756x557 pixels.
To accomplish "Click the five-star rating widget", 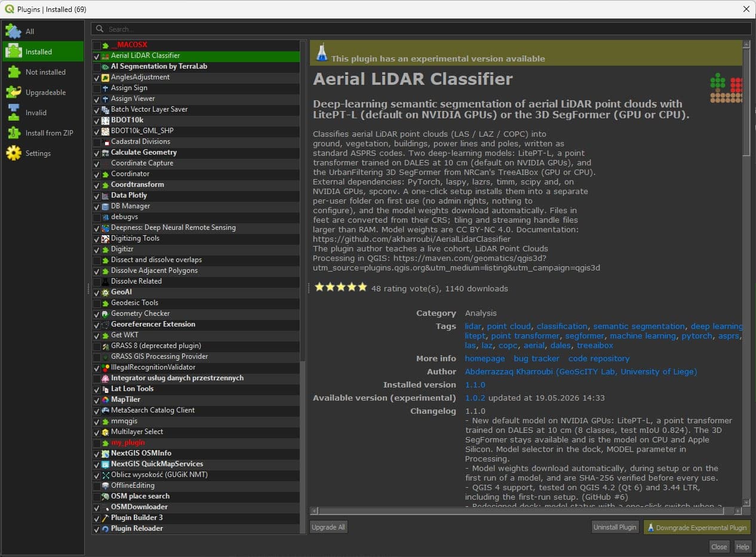I will pos(340,287).
